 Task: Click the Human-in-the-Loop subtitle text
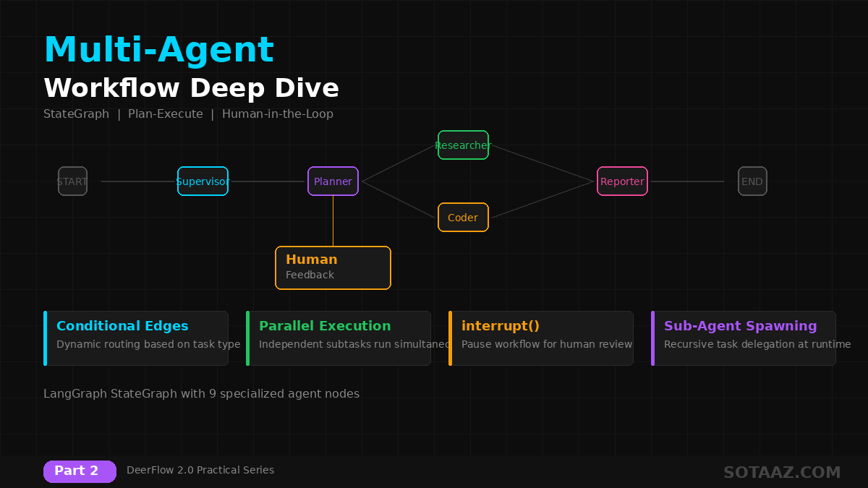pos(278,114)
